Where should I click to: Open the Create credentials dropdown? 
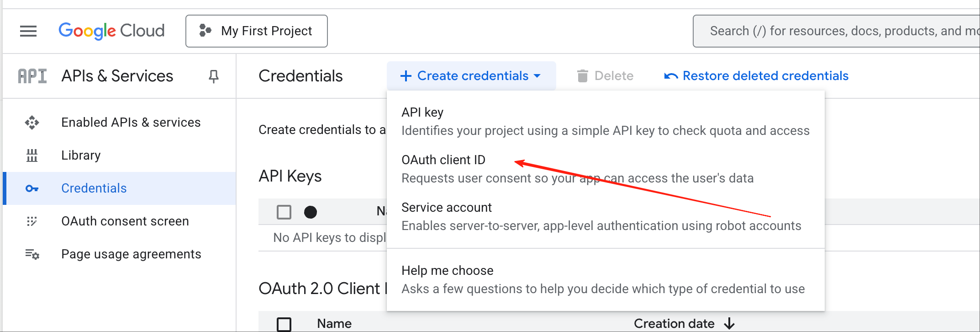pyautogui.click(x=471, y=76)
